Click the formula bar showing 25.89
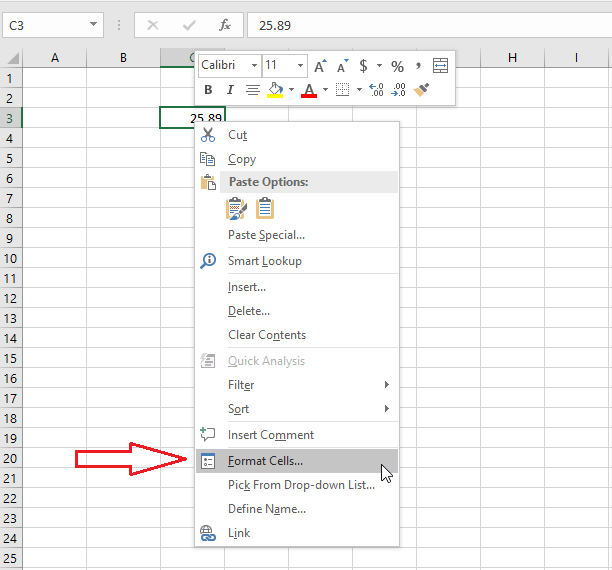The image size is (612, 570). [x=429, y=25]
